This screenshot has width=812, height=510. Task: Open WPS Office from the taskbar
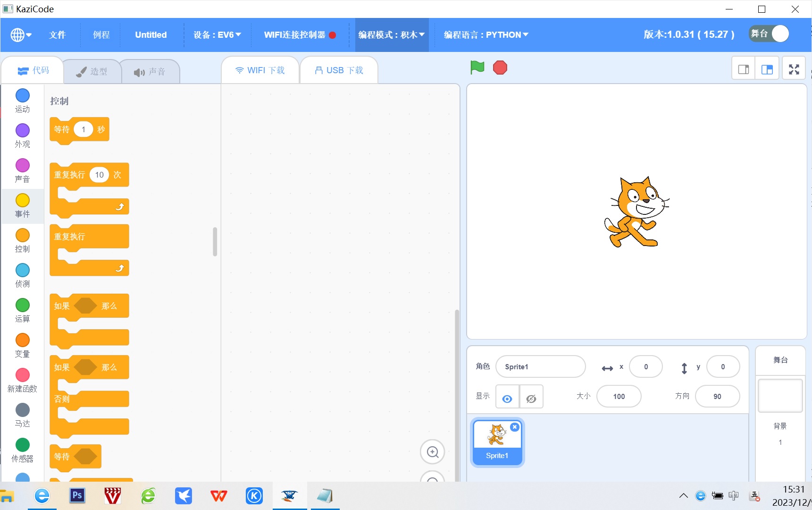pyautogui.click(x=218, y=495)
